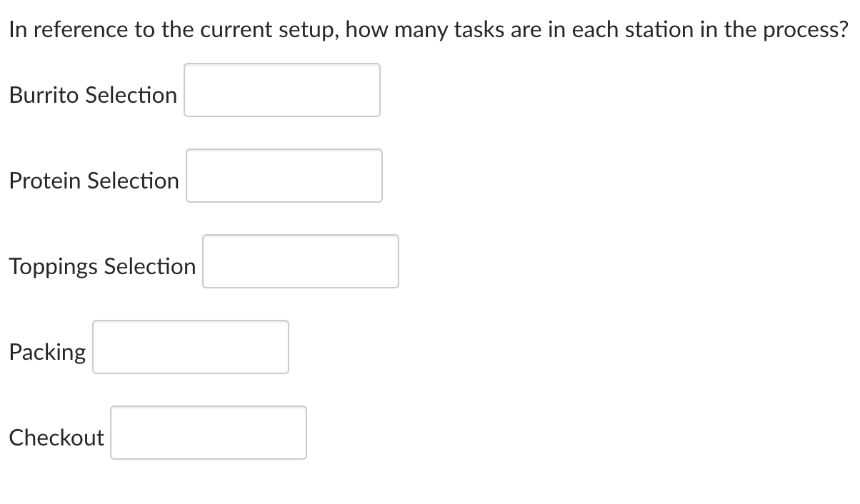This screenshot has height=504, width=860.
Task: Click the Protein Selection input field
Action: click(284, 176)
